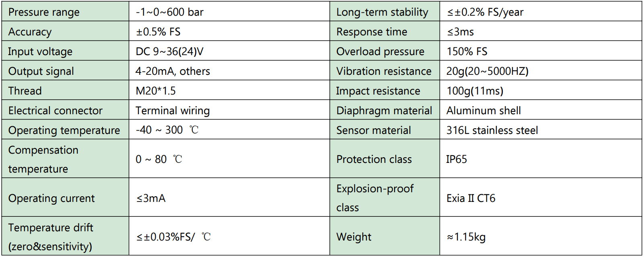The height and width of the screenshot is (257, 644).
Task: Select the "20g(20~5000HZ)" vibration resistance value
Action: 488,71
